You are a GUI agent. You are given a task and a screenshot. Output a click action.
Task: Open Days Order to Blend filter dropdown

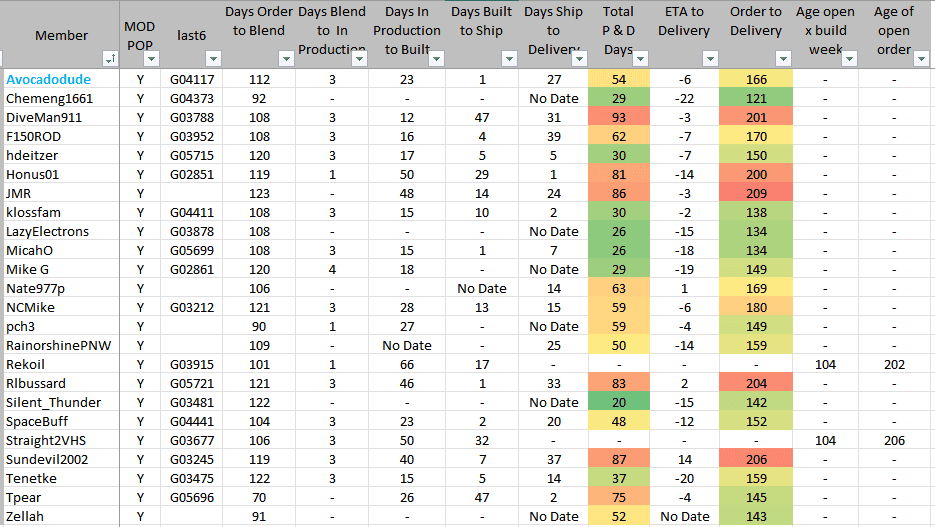click(287, 59)
